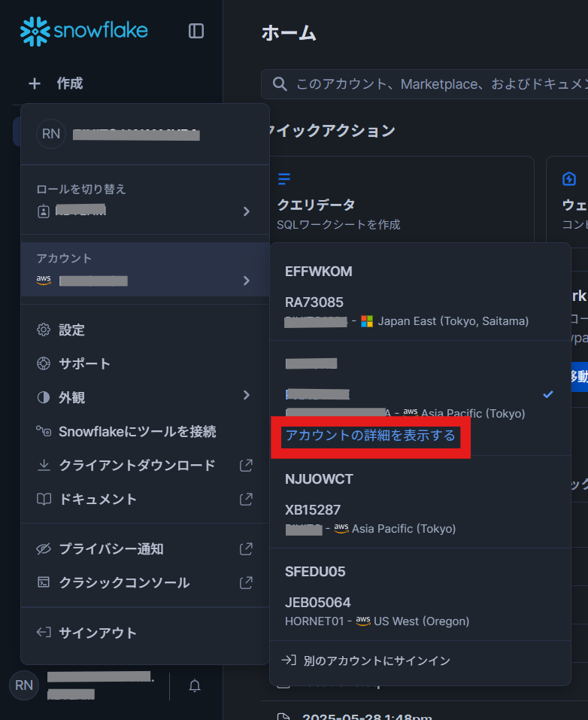Click the download icon beside クライアントダウンロード
This screenshot has height=720, width=588.
tap(44, 465)
